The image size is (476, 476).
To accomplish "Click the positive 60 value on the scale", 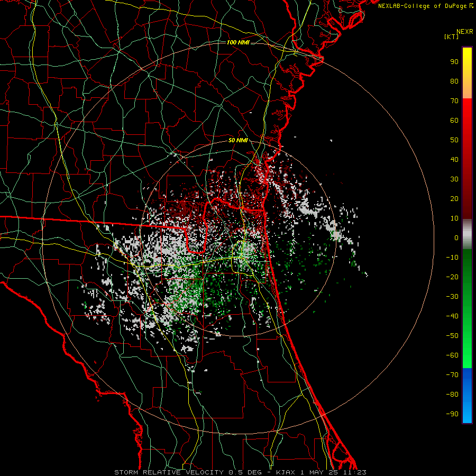I will (454, 120).
